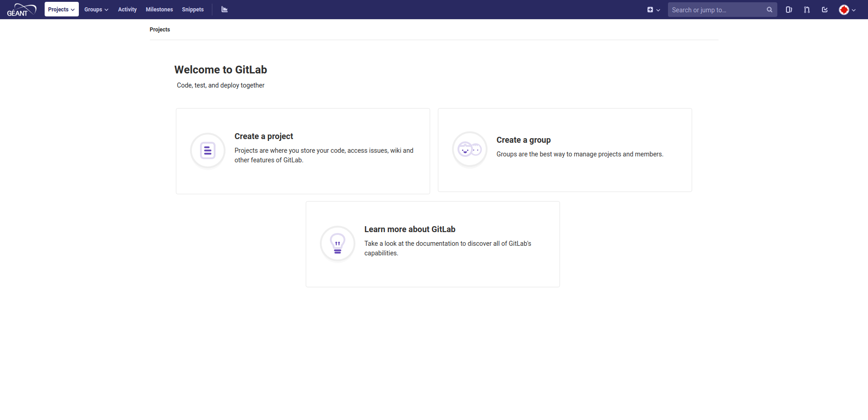Open Snippets from navbar
868x420 pixels.
(193, 10)
